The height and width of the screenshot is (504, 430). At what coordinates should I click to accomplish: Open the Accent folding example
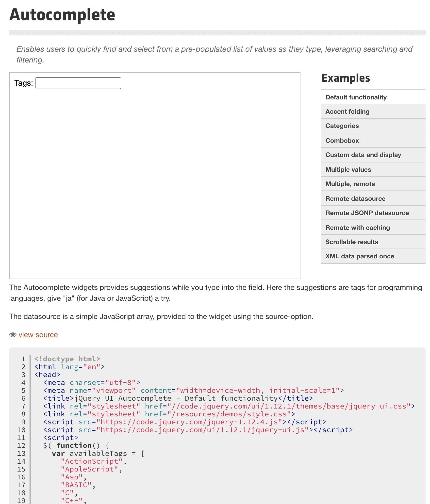373,111
